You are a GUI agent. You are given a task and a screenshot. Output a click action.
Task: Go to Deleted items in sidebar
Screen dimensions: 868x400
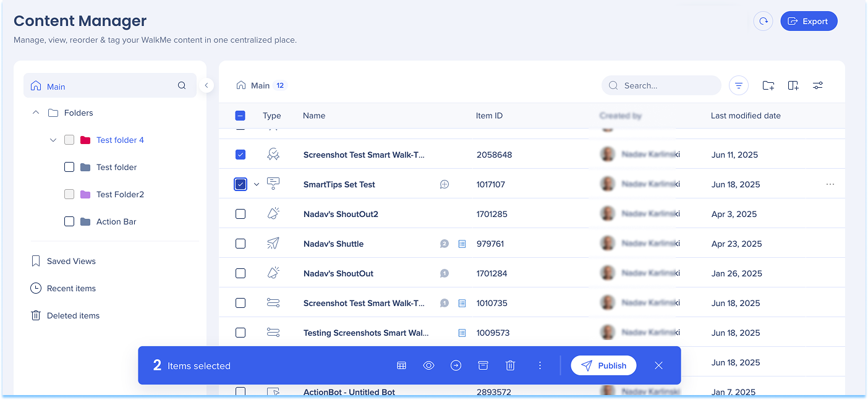[x=73, y=315]
